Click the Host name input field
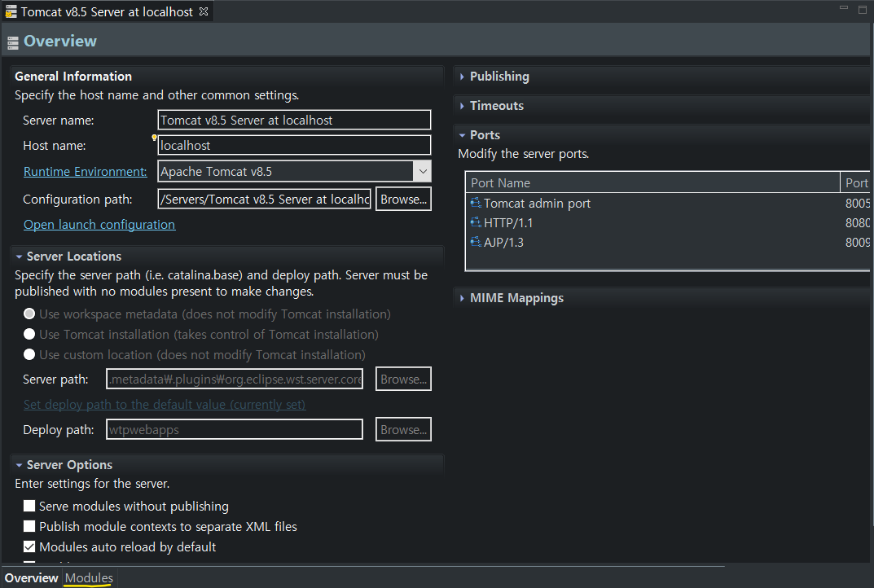Image resolution: width=874 pixels, height=588 pixels. pos(294,145)
